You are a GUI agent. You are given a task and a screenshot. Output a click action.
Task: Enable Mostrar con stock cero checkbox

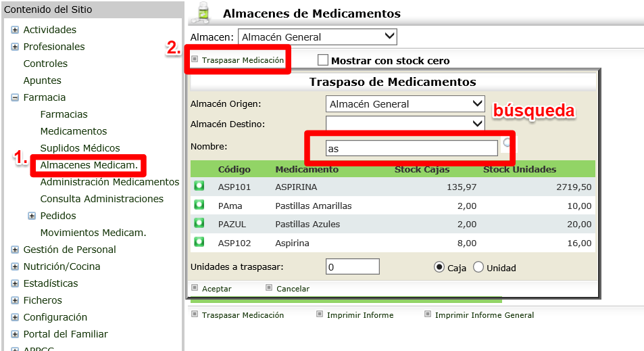[323, 60]
